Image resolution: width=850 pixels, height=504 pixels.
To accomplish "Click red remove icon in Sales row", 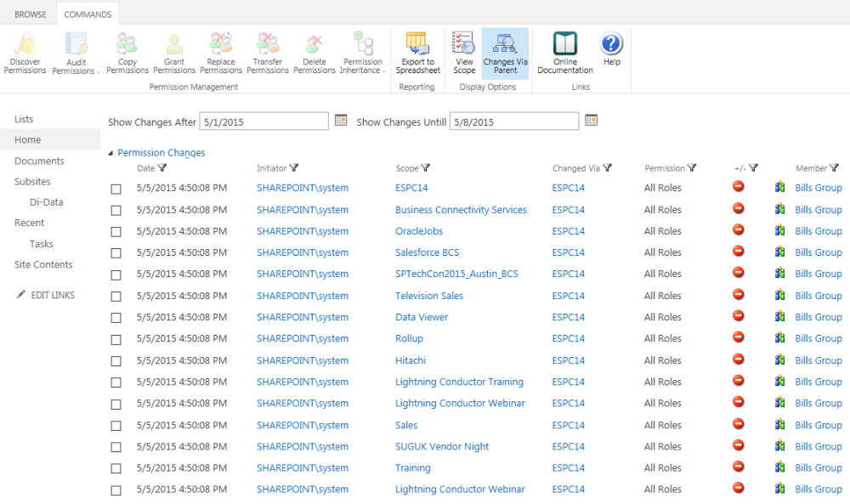I will coord(738,424).
